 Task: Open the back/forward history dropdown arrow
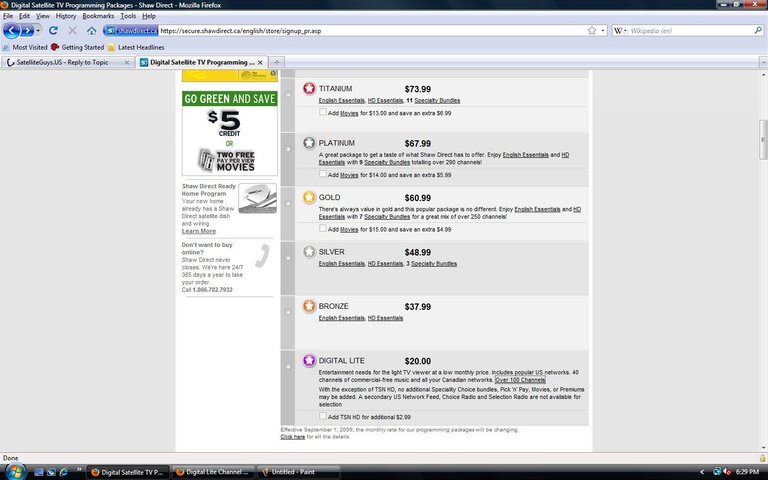[38, 30]
